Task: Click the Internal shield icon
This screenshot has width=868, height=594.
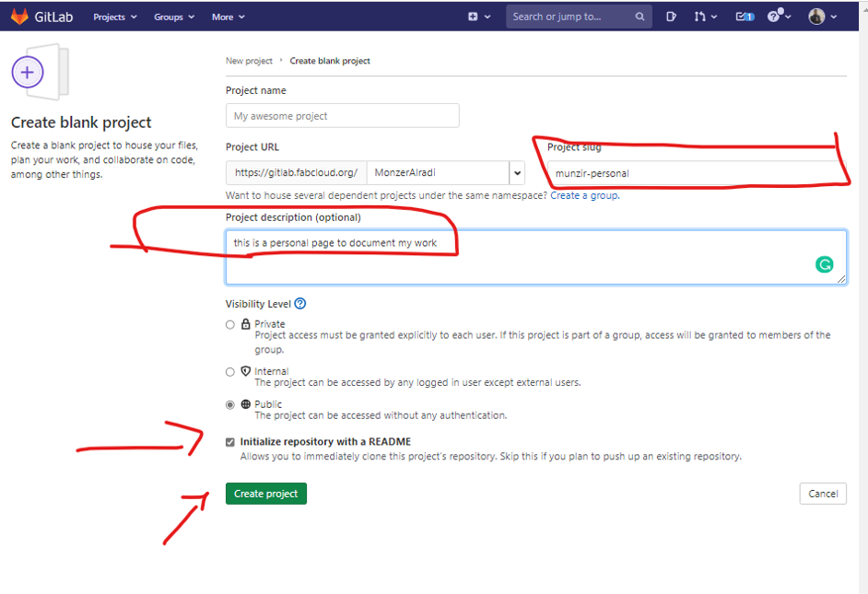Action: tap(246, 371)
